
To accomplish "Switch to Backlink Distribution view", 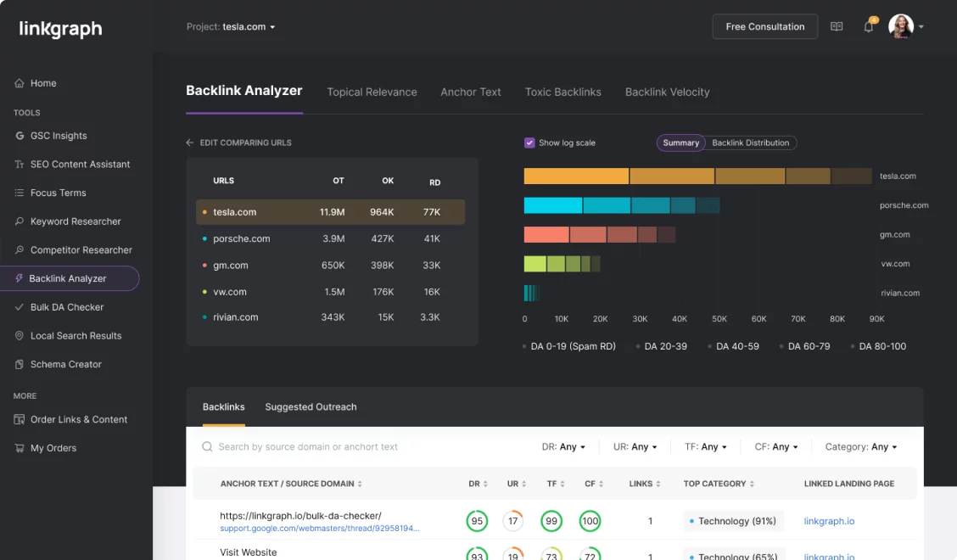I will click(x=750, y=143).
